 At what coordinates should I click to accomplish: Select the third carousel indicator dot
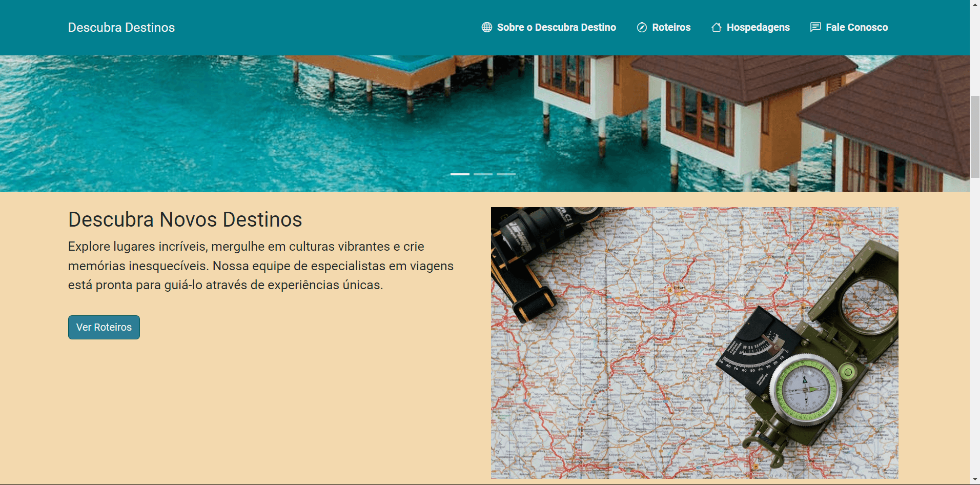[506, 174]
